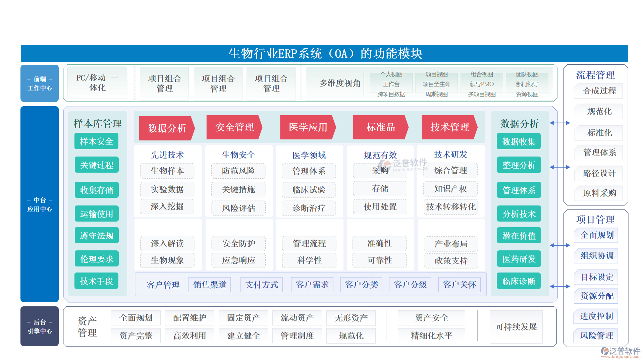This screenshot has width=644, height=362.
Task: Click the double arrow beside 数据收集
Action: coord(560,123)
